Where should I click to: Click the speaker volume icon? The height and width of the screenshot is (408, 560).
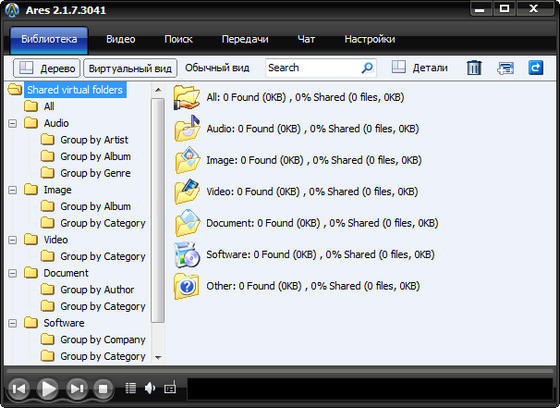(150, 388)
